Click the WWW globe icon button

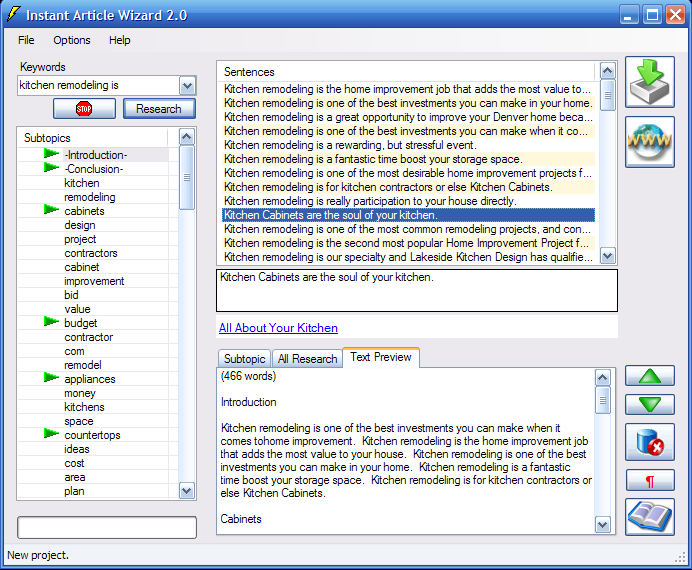650,142
